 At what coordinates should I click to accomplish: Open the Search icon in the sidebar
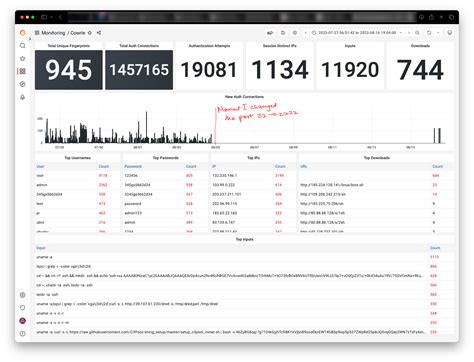(22, 46)
